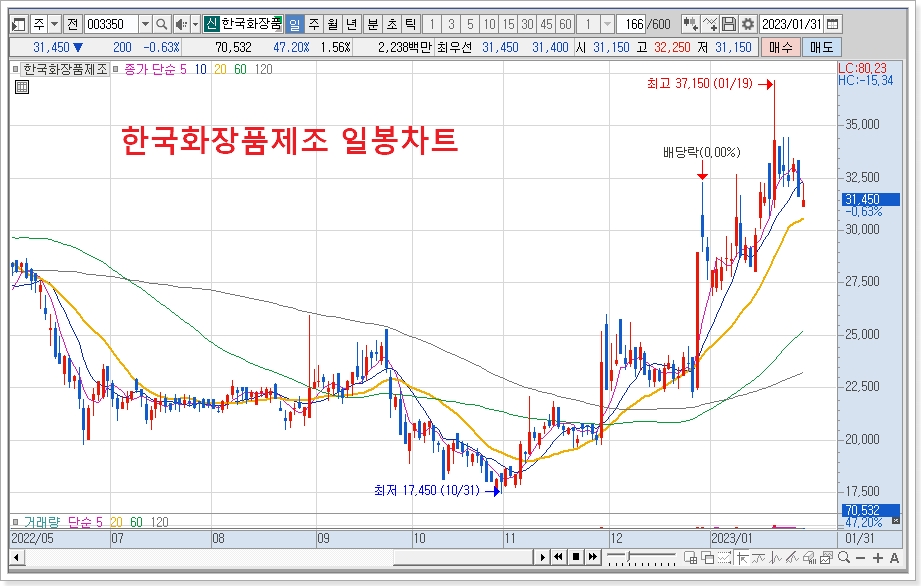Click the trend line drawing icon
The width and height of the screenshot is (921, 586).
pyautogui.click(x=759, y=557)
